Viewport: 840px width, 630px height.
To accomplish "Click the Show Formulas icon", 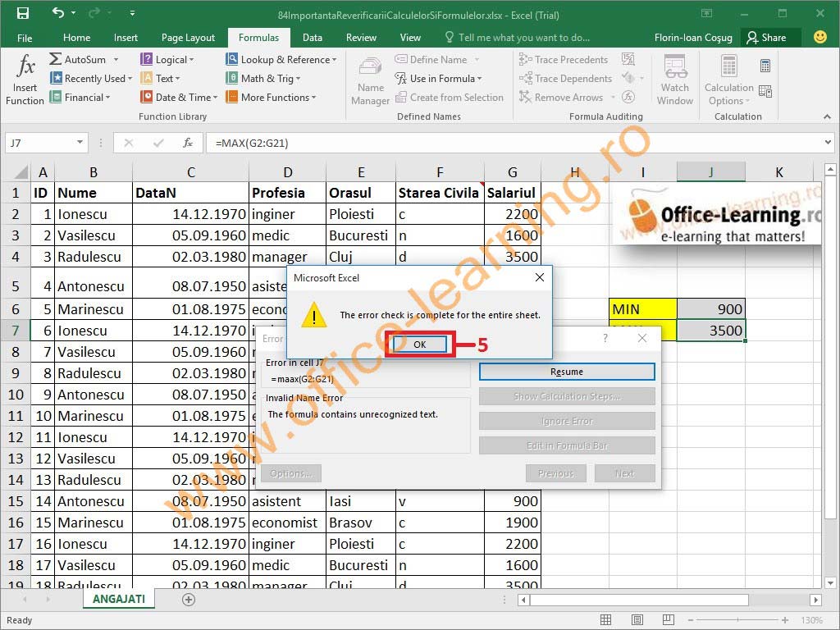I will [628, 59].
